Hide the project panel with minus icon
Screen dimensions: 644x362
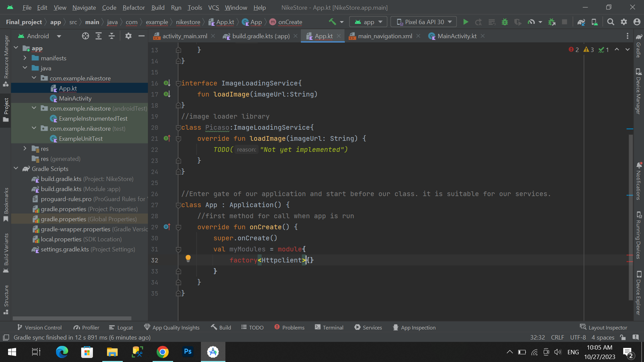[x=142, y=36]
